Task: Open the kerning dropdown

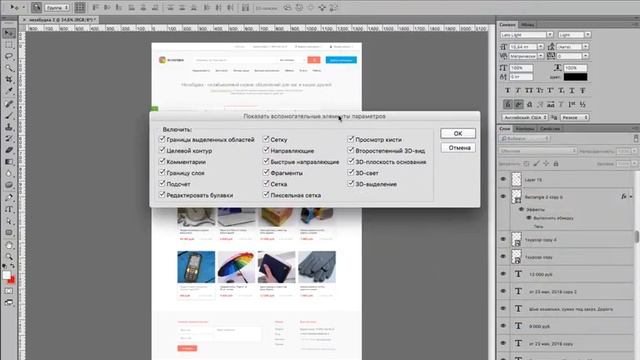Action: click(x=540, y=56)
